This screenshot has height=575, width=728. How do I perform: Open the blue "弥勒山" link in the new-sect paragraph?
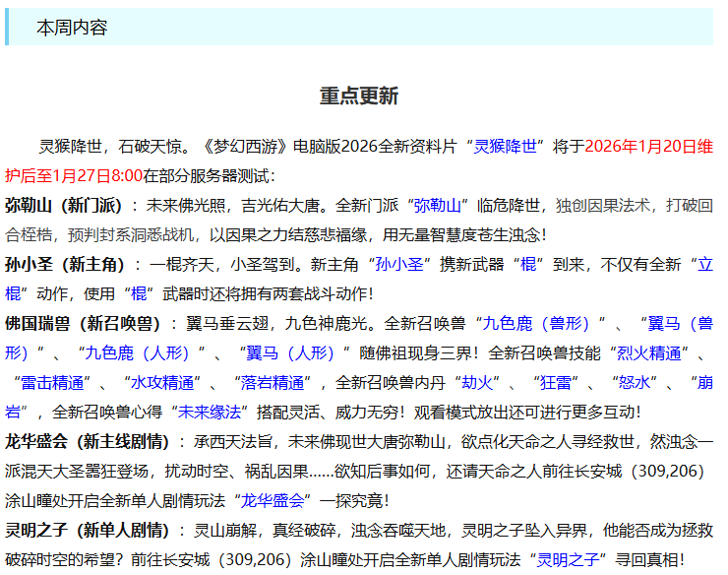[x=438, y=206]
